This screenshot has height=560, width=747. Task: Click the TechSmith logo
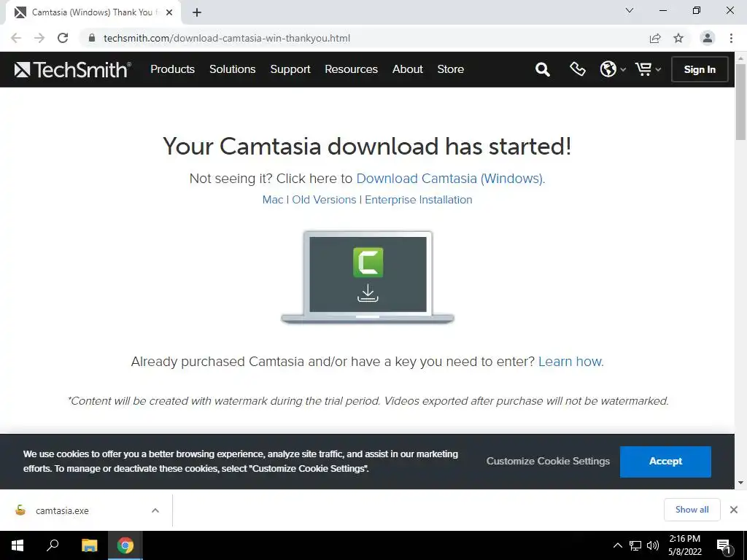(x=72, y=69)
